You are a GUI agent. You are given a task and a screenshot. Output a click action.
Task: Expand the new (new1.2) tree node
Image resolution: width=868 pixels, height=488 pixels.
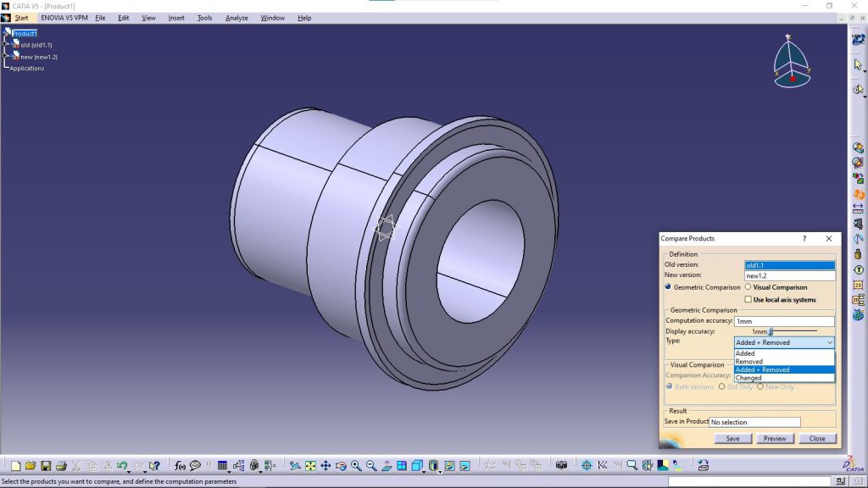[6, 56]
